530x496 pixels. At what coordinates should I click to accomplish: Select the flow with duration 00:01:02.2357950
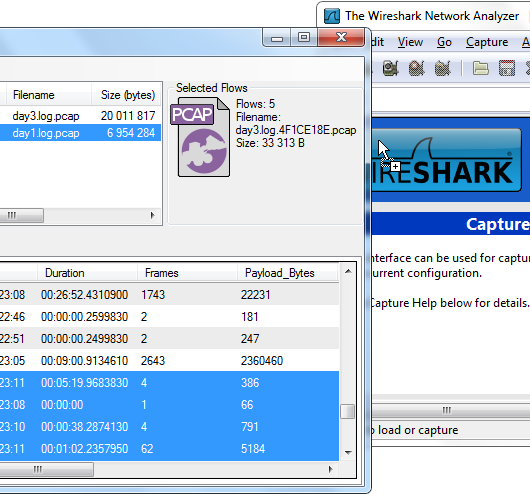[x=169, y=449]
